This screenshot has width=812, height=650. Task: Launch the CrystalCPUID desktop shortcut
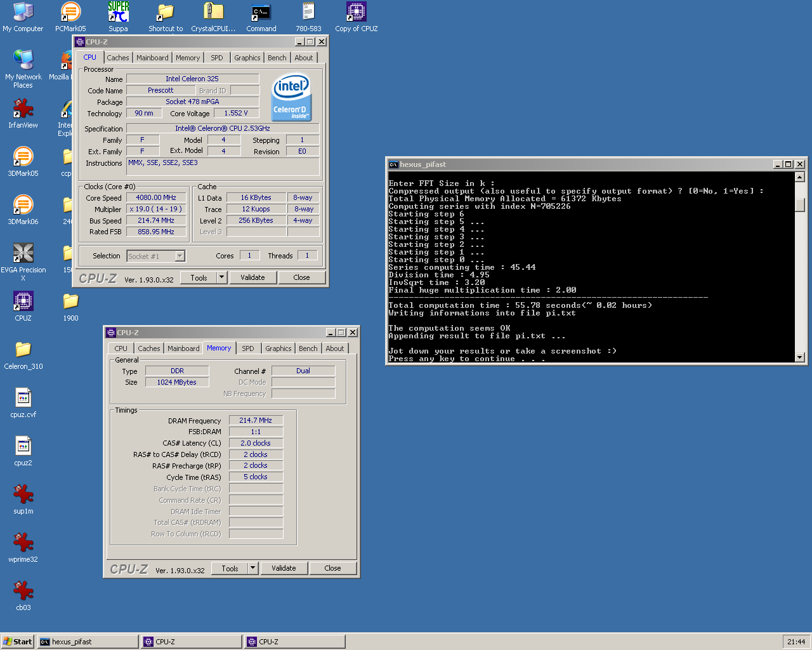point(213,17)
